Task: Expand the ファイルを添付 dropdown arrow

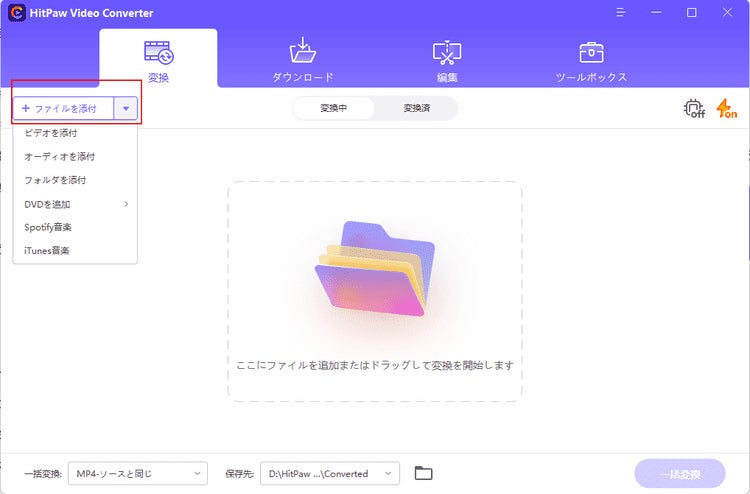Action: pos(126,109)
